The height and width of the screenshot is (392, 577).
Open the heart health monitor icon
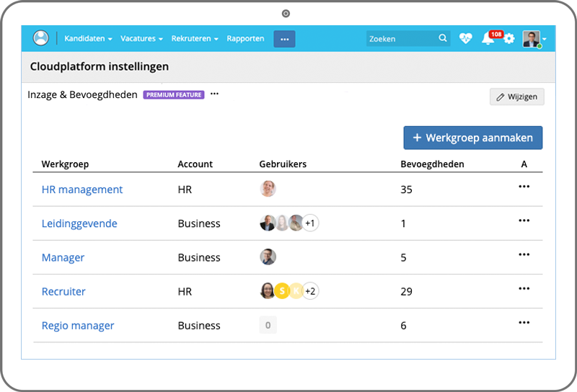(466, 39)
